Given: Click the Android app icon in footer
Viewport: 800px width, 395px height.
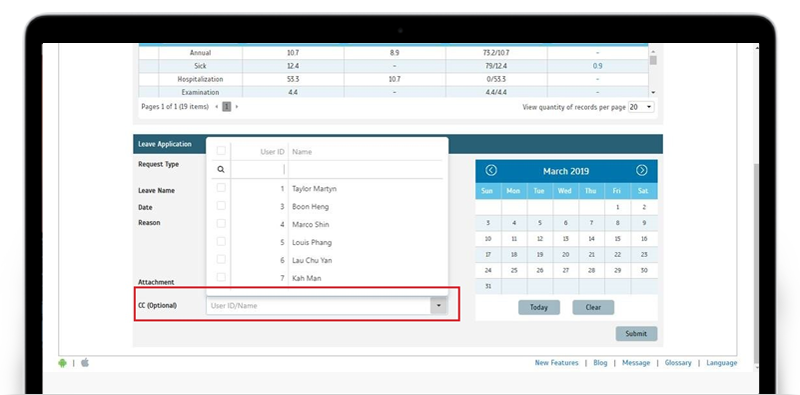Looking at the screenshot, I should [62, 363].
